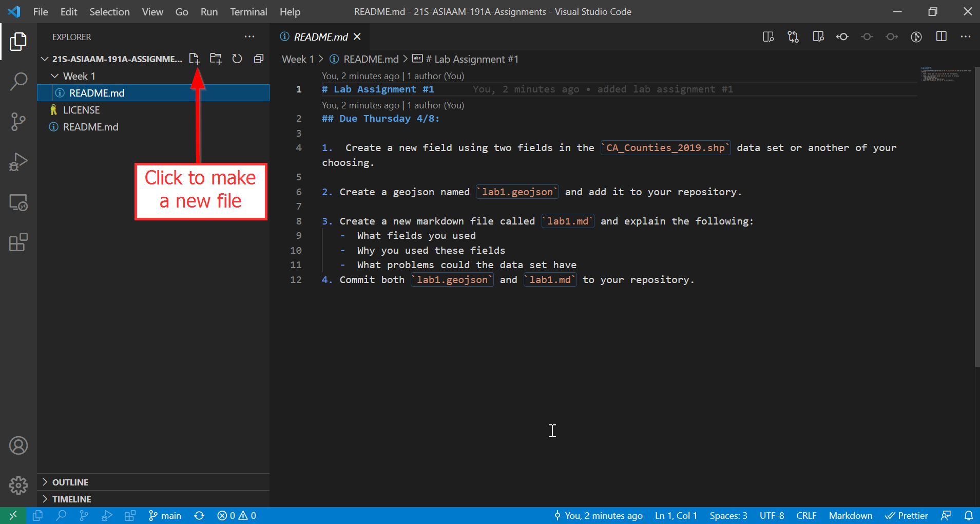Open the Remote Explorer view
980x524 pixels.
coord(18,202)
